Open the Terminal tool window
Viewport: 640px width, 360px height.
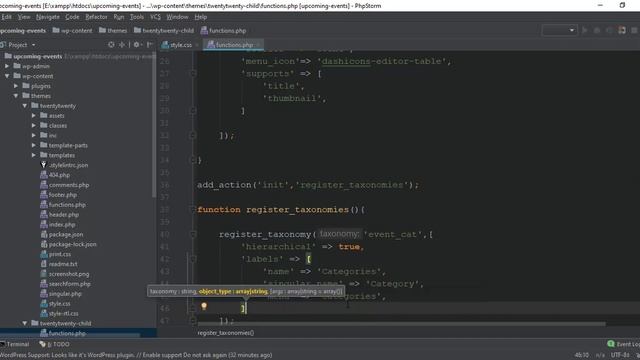[x=15, y=344]
